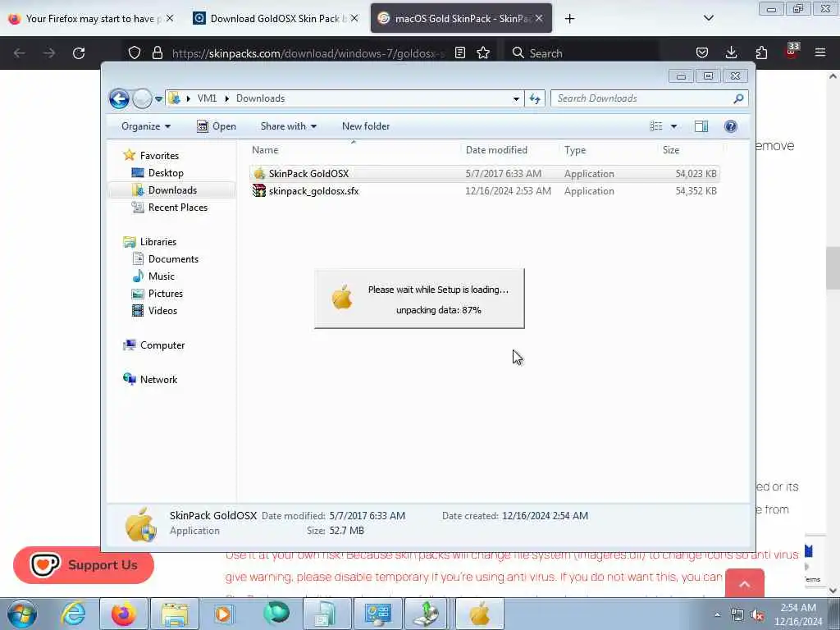Switch to Firefox in the taskbar
This screenshot has width=840, height=630.
pyautogui.click(x=123, y=614)
